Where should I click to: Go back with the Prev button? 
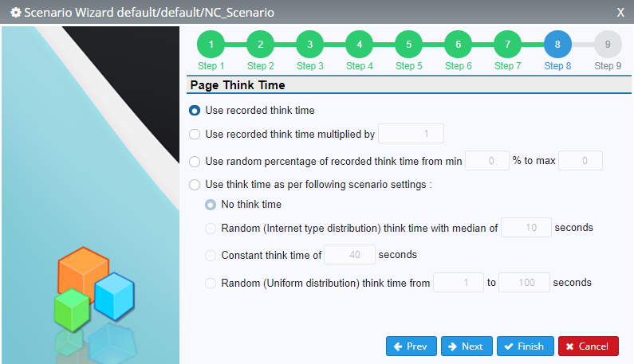[x=412, y=346]
